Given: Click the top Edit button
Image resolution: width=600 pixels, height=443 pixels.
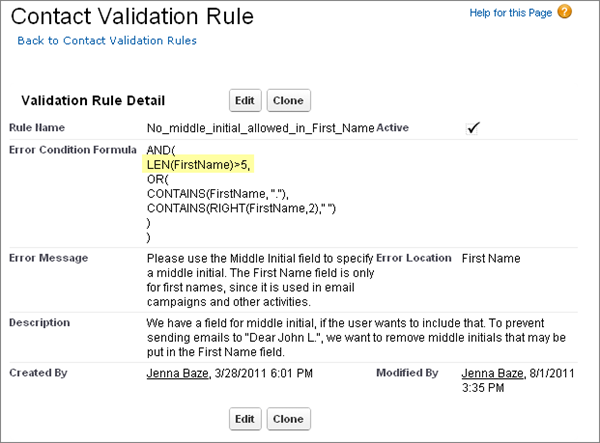Looking at the screenshot, I should pyautogui.click(x=245, y=100).
